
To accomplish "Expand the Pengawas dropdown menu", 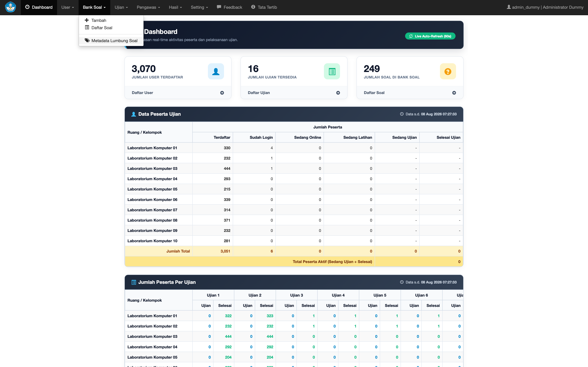I will point(148,7).
